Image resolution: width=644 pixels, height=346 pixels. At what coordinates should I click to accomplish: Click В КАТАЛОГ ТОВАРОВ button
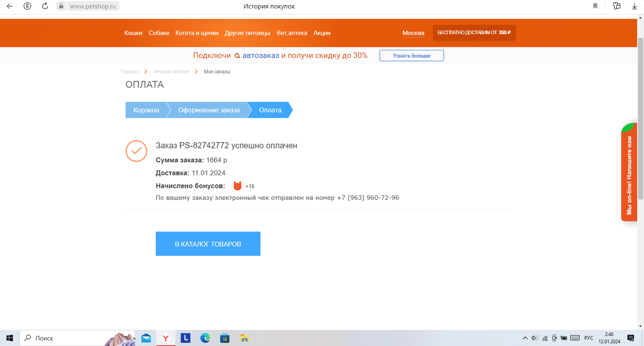point(208,244)
